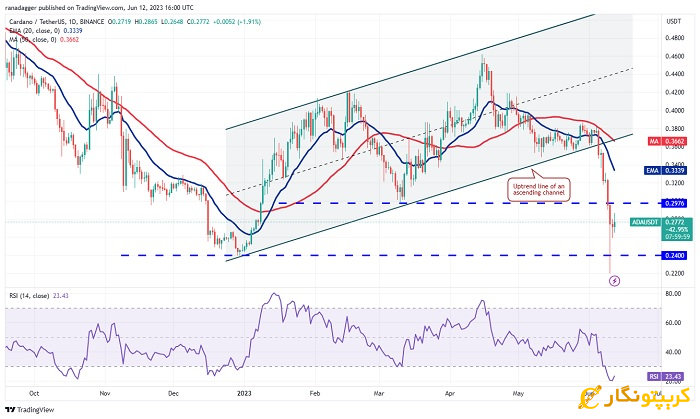The image size is (700, 419).
Task: Select the Cardano / TetherUS symbol title
Action: click(55, 21)
